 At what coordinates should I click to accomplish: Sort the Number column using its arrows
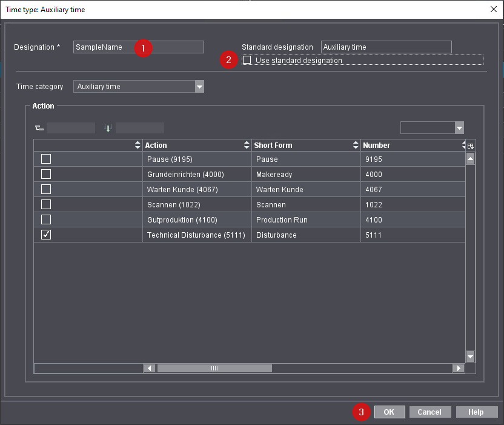point(465,145)
